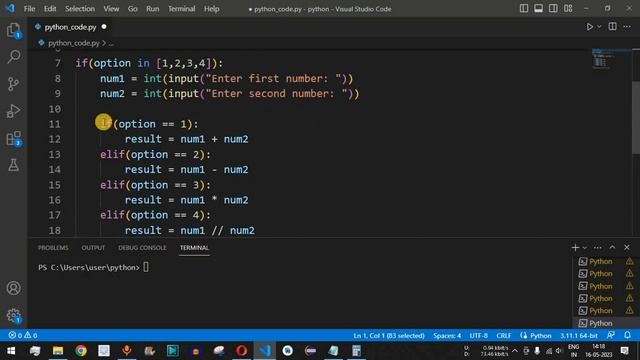Change the Spaces: 4 indentation setting
Image resolution: width=640 pixels, height=360 pixels.
click(447, 336)
